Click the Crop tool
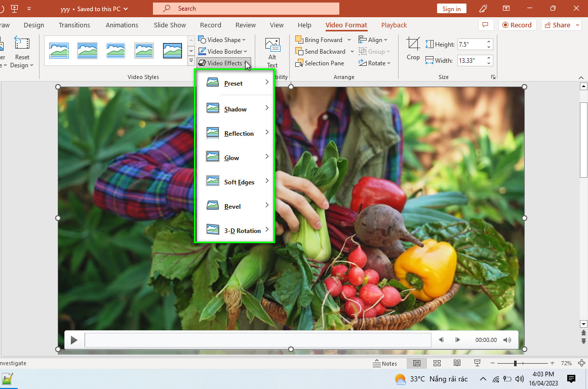Screen dimensions: 588x389 click(413, 49)
